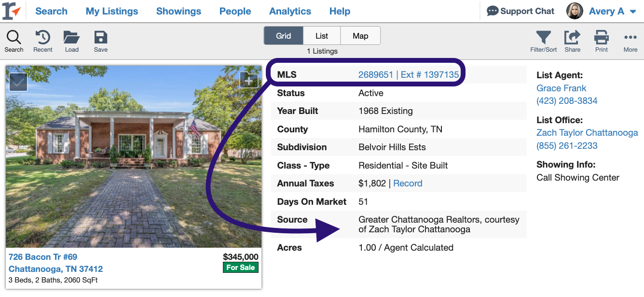The image size is (644, 297).
Task: Open the Filter/Sort funnel icon
Action: 543,38
